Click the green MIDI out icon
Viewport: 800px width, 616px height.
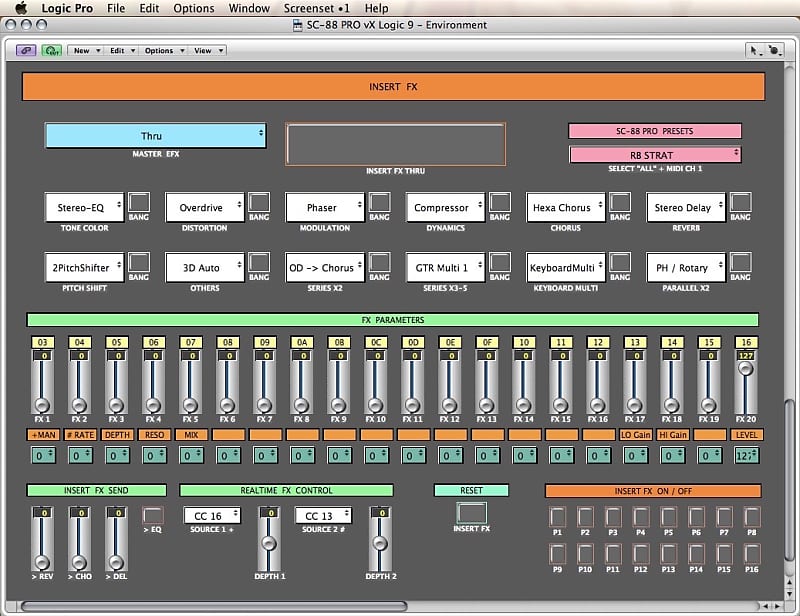click(52, 51)
